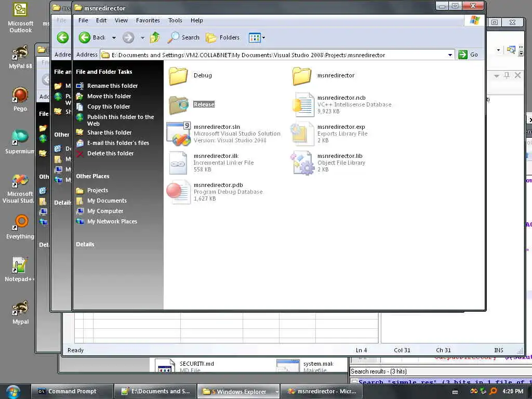Select msnredirector.pdb debug database icon

click(x=179, y=192)
